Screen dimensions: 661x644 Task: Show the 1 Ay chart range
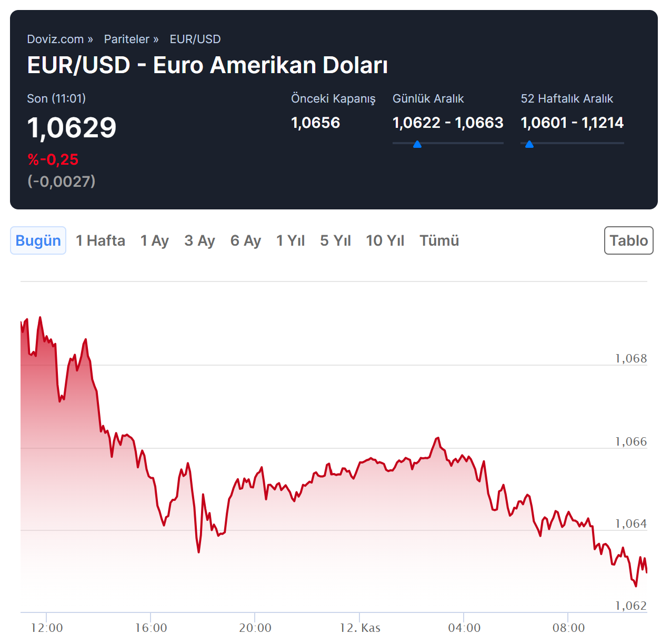(155, 240)
